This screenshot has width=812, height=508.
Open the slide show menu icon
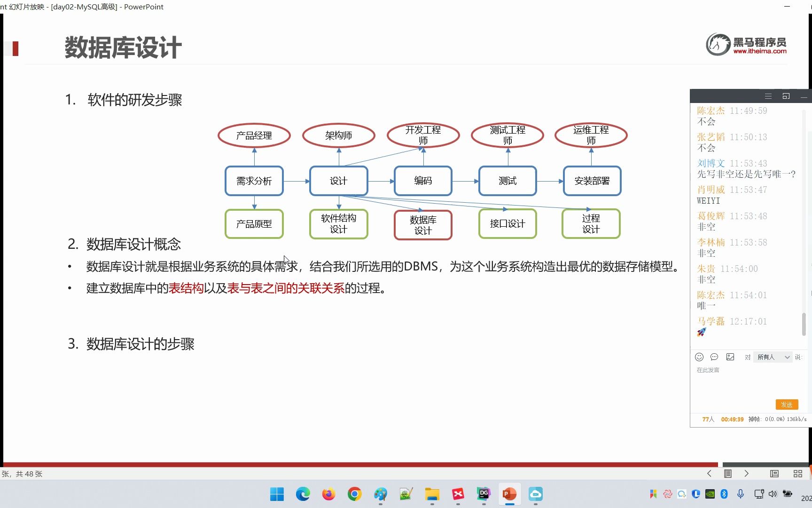tap(728, 474)
